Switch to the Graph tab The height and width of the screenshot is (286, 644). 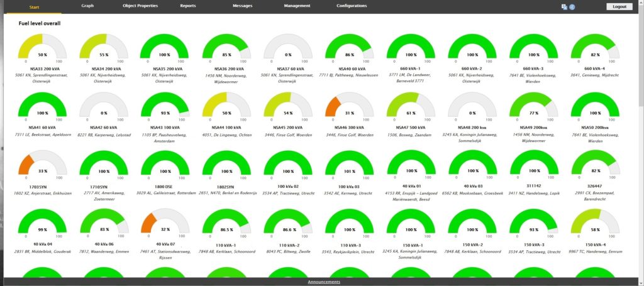[87, 6]
